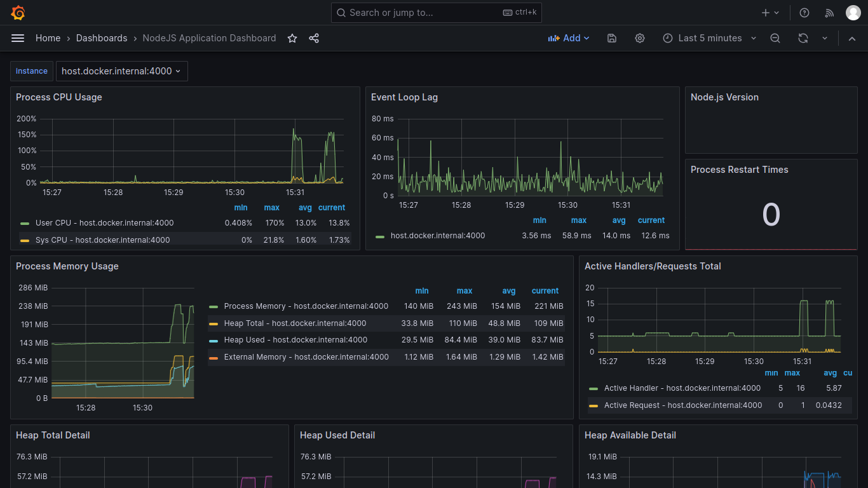Collapse the top toolbar with the up chevron
Viewport: 868px width, 488px height.
pos(852,38)
